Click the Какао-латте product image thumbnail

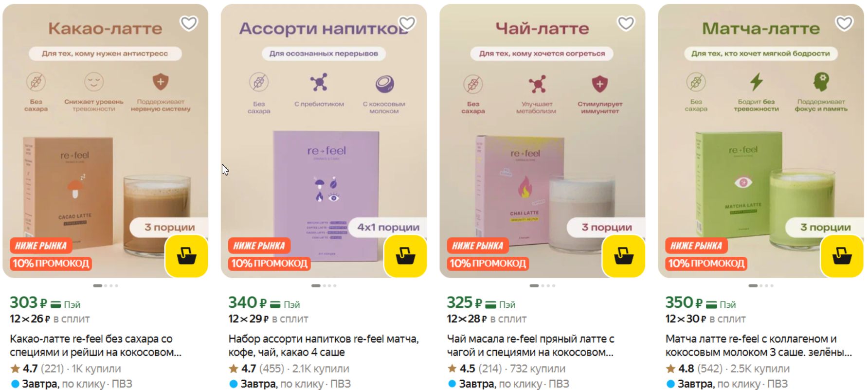click(105, 141)
